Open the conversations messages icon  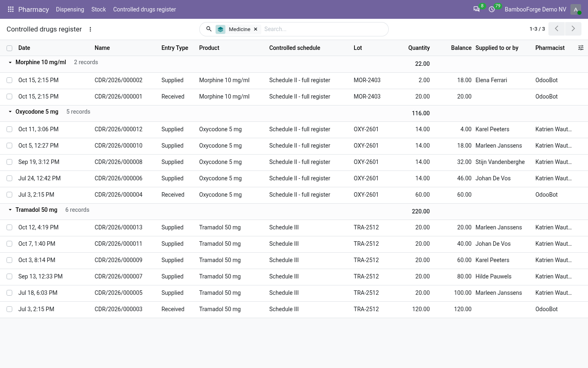477,9
